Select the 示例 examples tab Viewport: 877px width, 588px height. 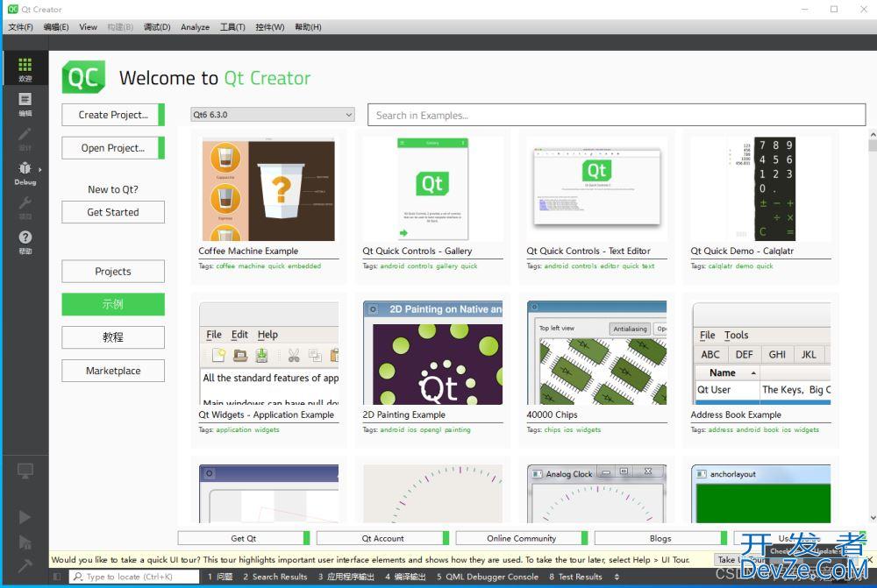pos(113,304)
